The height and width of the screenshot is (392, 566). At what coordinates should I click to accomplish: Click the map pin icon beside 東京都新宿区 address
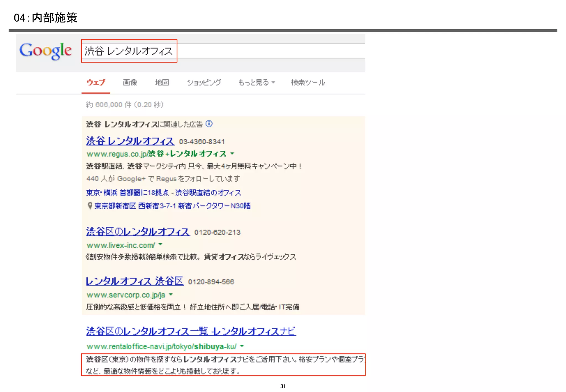click(90, 206)
